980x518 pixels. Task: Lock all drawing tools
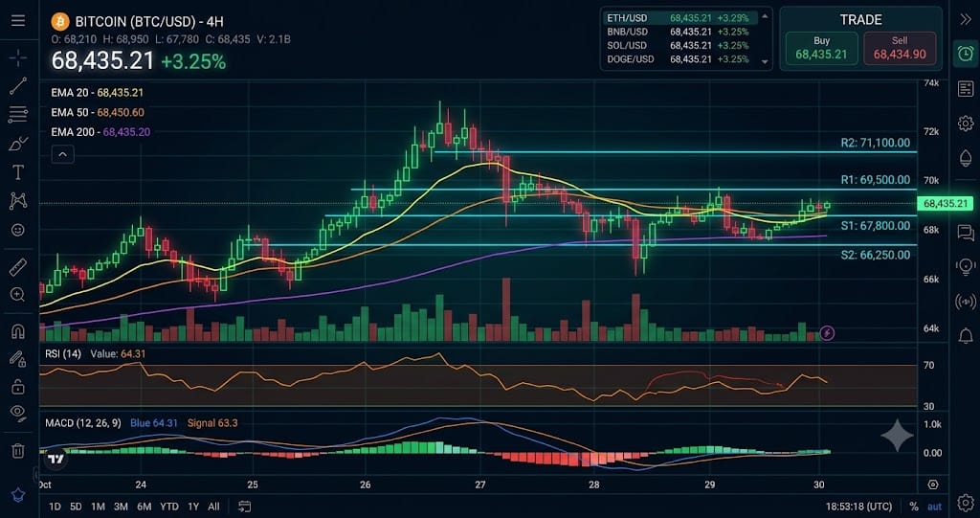(18, 386)
